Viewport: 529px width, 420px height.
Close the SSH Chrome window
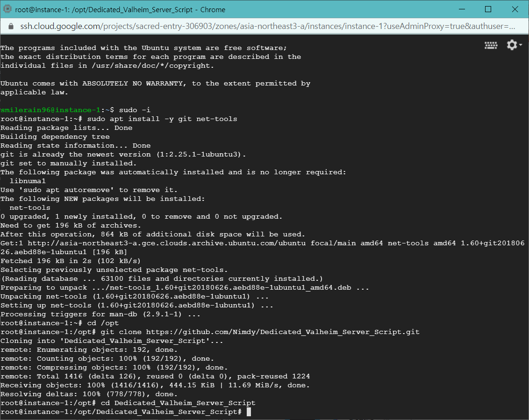click(515, 9)
